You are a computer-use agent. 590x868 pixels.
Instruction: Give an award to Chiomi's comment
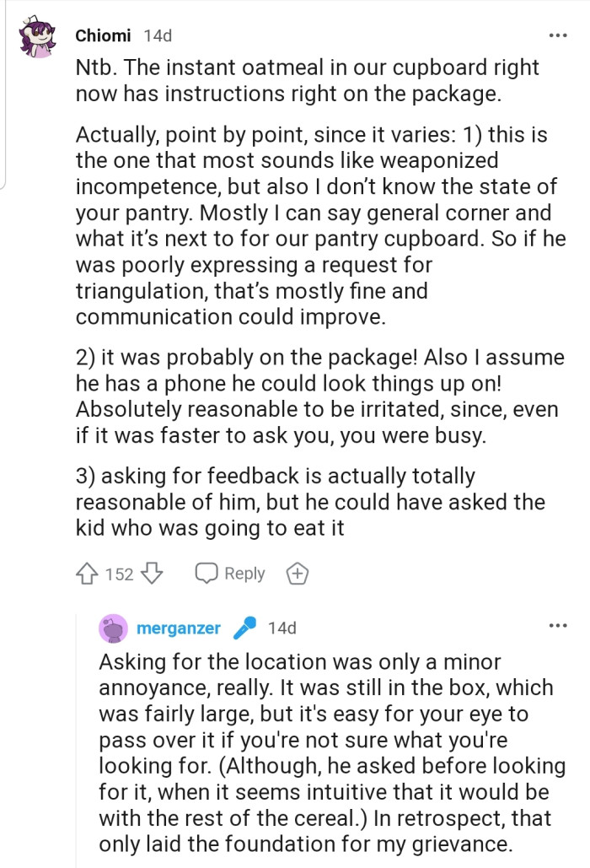click(x=297, y=574)
